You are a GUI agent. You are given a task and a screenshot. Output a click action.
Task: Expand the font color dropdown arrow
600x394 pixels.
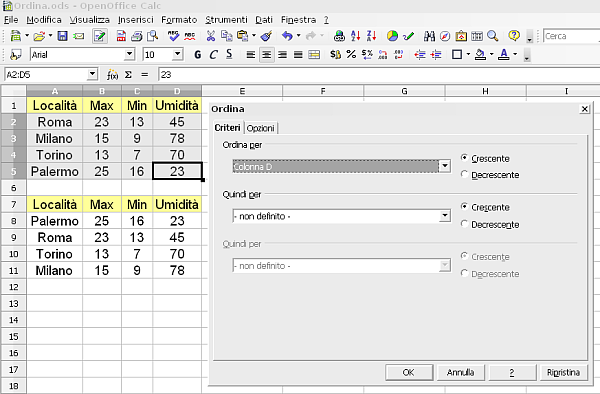click(x=515, y=54)
